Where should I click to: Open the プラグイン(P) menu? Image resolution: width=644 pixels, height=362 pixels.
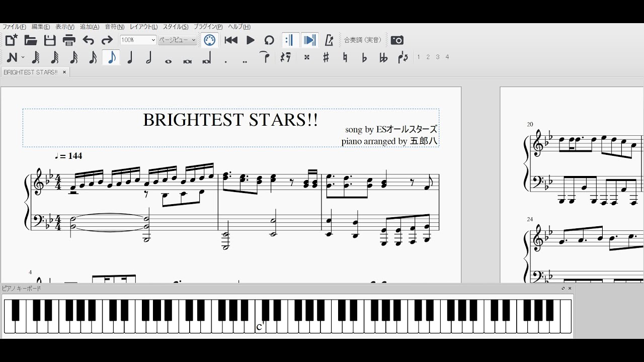click(x=208, y=27)
